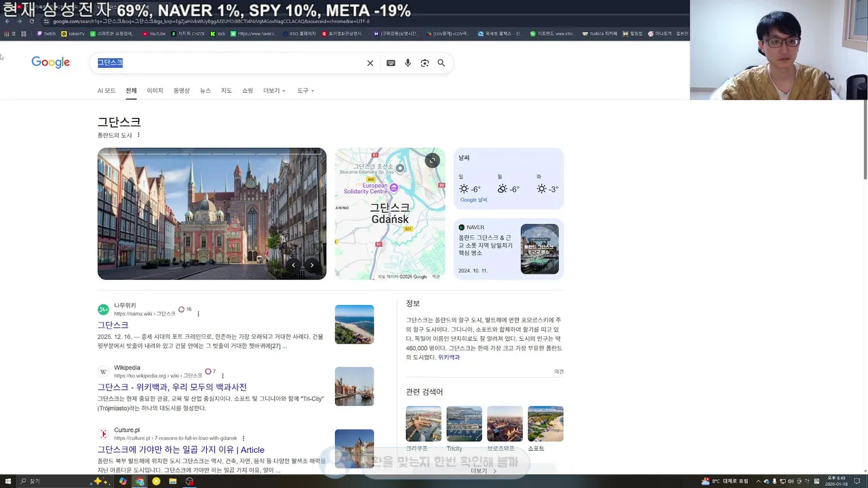868x488 pixels.
Task: Click the page vertical scrollbar thumb
Action: (865, 141)
